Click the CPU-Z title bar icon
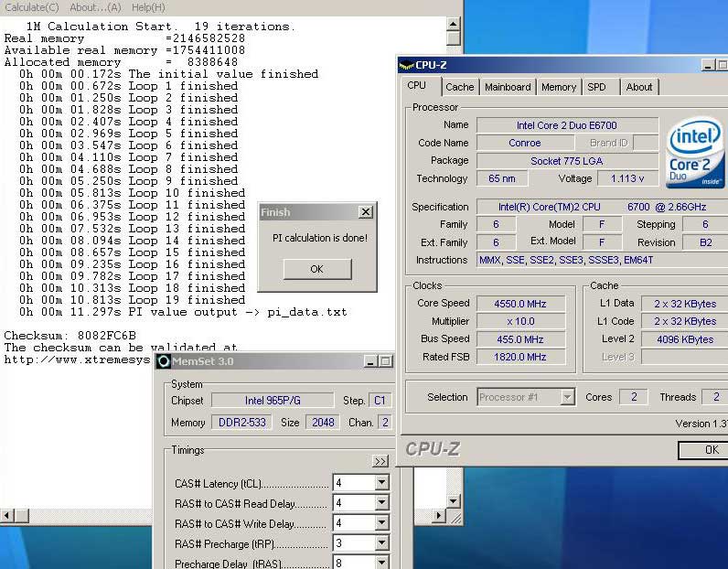728x569 pixels. (406, 66)
